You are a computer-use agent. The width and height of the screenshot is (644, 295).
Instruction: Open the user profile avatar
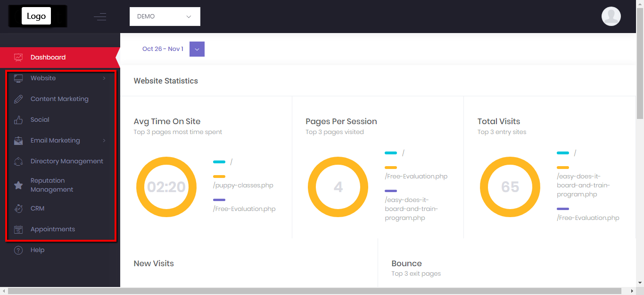coord(611,17)
